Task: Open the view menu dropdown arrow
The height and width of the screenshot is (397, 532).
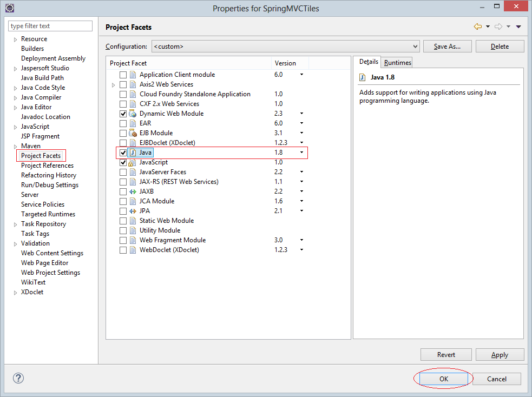Action: click(518, 27)
